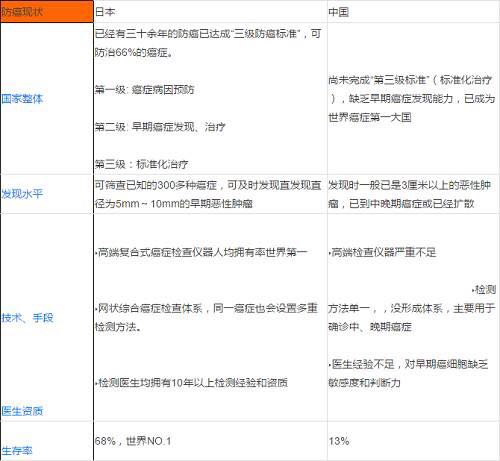Click the 国家整体 link

click(x=22, y=99)
